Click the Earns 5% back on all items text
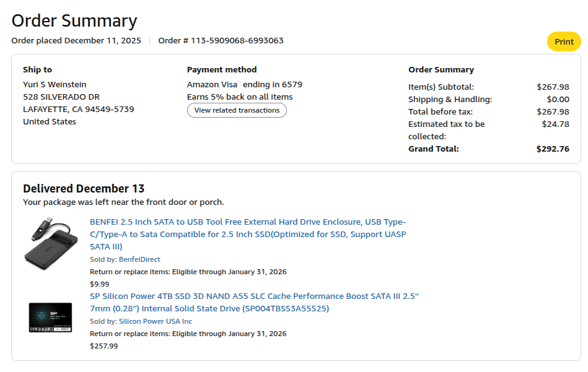This screenshot has height=372, width=588. [x=240, y=97]
